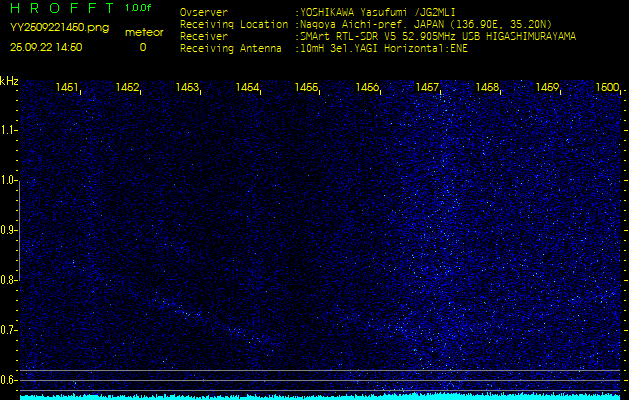Image resolution: width=629 pixels, height=400 pixels.
Task: Click the version label 1.00f
Action: coord(138,8)
